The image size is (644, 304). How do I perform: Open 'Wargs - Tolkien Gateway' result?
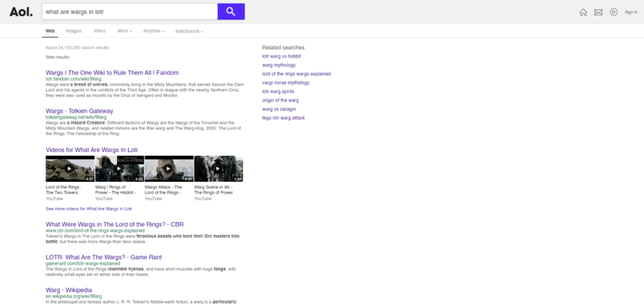click(79, 111)
